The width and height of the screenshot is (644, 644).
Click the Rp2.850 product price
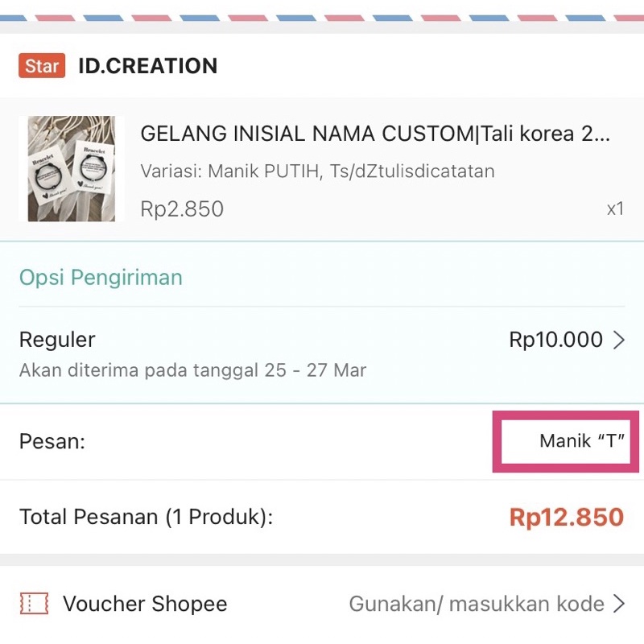tap(182, 209)
